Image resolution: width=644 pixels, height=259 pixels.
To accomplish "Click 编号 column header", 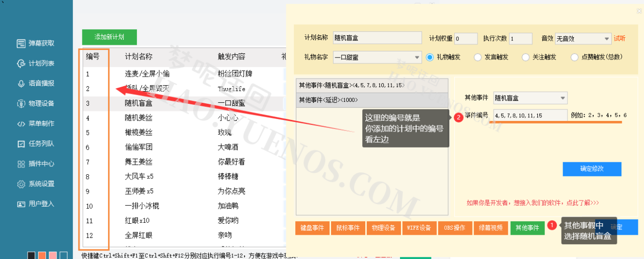I will point(93,56).
